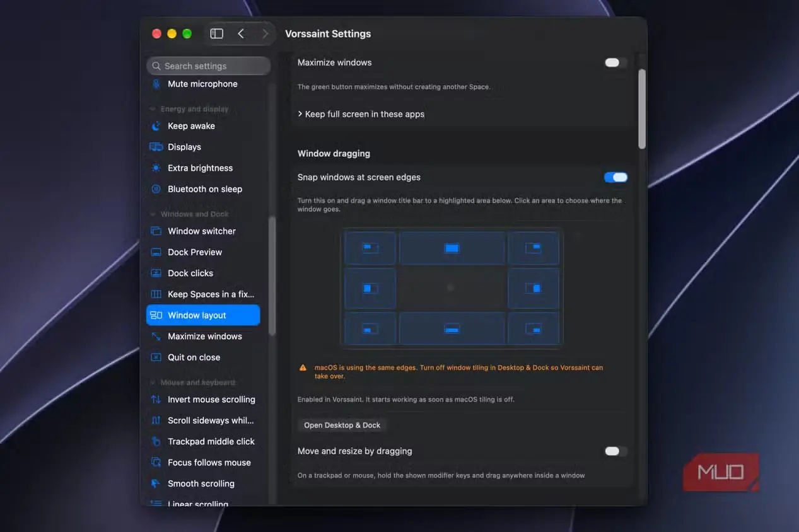Select the top center snap zone
This screenshot has width=799, height=532.
[452, 248]
